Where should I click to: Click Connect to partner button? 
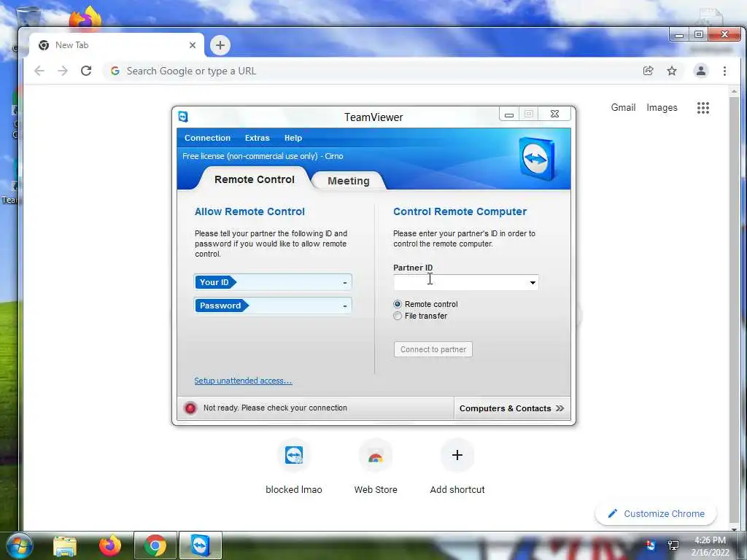coord(433,349)
